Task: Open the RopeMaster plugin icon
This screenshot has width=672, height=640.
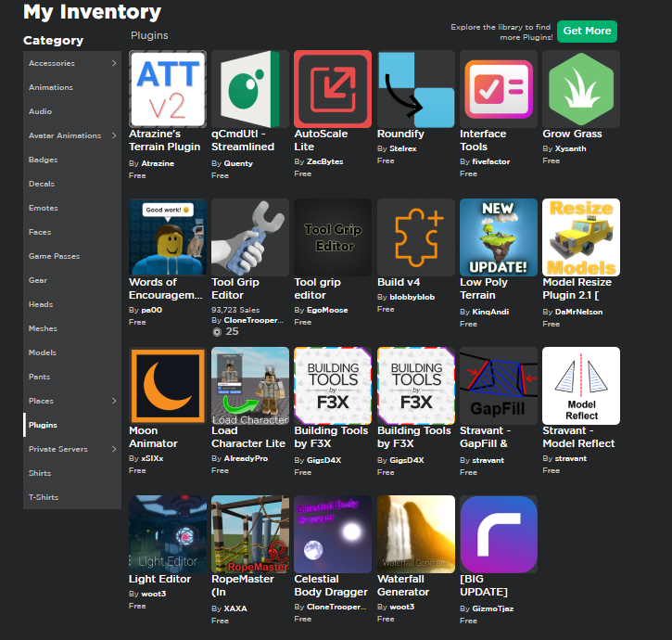Action: pyautogui.click(x=250, y=534)
